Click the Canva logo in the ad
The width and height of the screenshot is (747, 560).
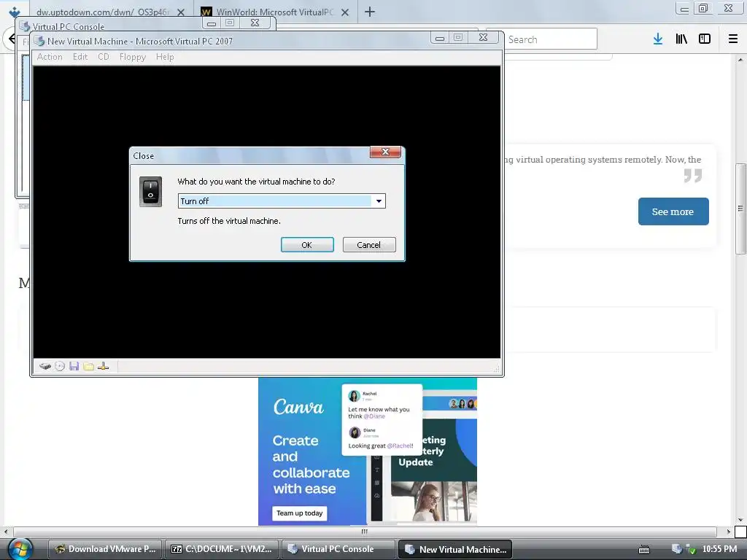coord(298,407)
